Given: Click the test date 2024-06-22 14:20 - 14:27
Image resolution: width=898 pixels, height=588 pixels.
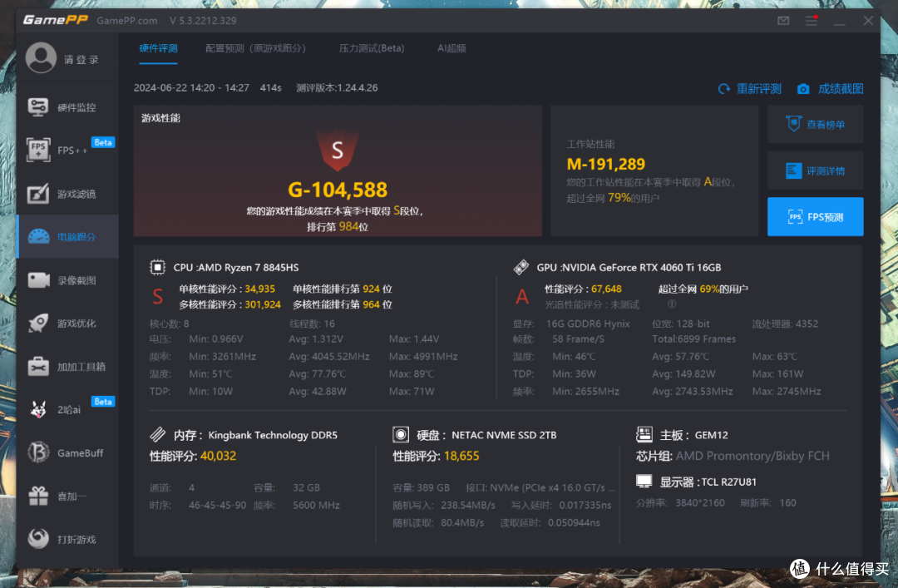Looking at the screenshot, I should 191,87.
